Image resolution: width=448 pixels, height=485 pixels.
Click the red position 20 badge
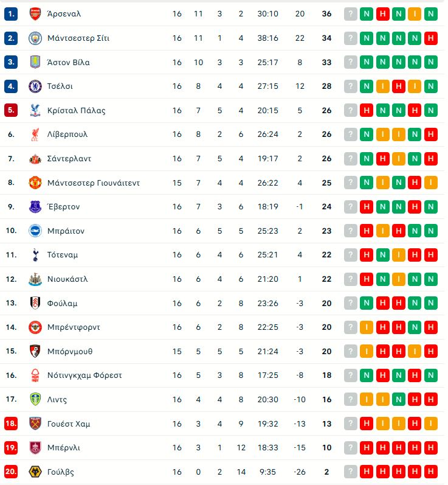click(11, 472)
